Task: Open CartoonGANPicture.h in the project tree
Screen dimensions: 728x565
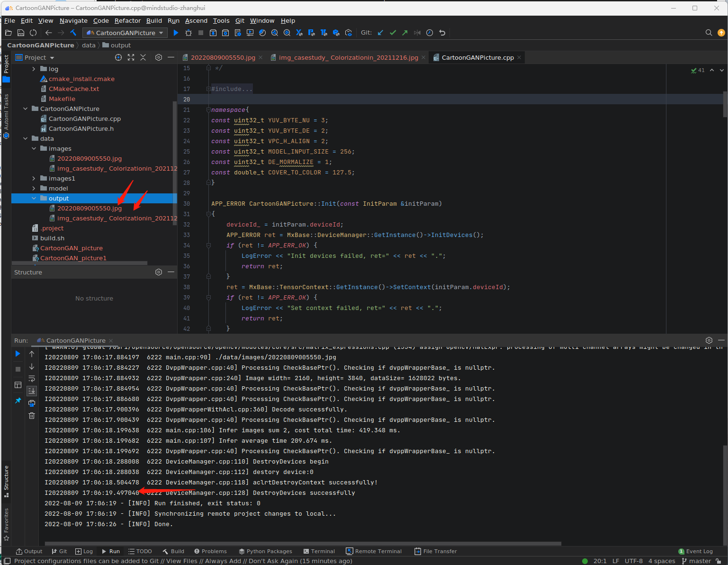Action: pos(81,129)
